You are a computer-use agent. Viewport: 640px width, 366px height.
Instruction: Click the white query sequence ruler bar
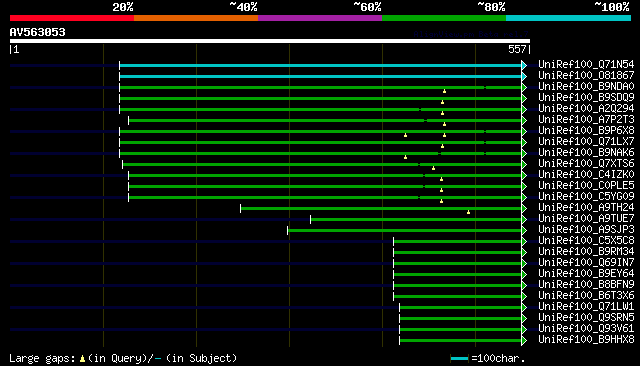(270, 41)
